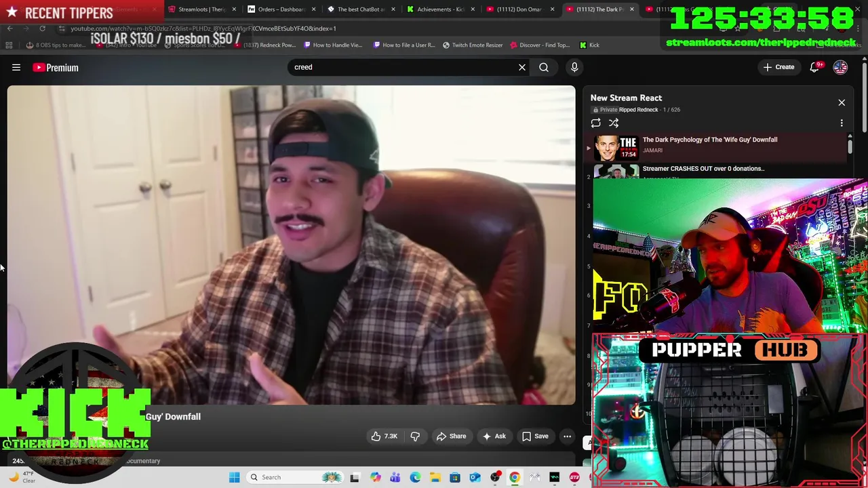Click the taskbar Search box
This screenshot has width=868, height=488.
[x=295, y=477]
